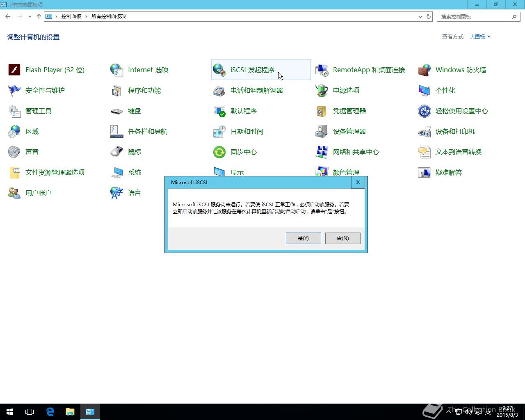Click 否(N) in Microsoft iSCSI dialog
The height and width of the screenshot is (420, 525).
click(342, 238)
